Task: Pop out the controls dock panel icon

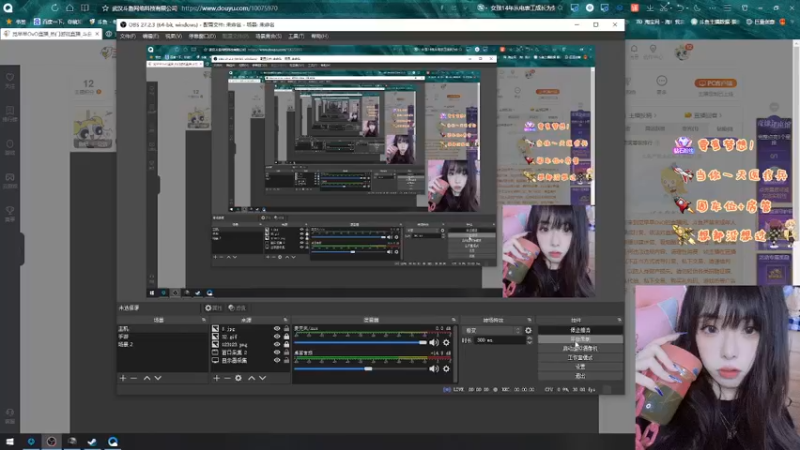Action: pos(619,320)
